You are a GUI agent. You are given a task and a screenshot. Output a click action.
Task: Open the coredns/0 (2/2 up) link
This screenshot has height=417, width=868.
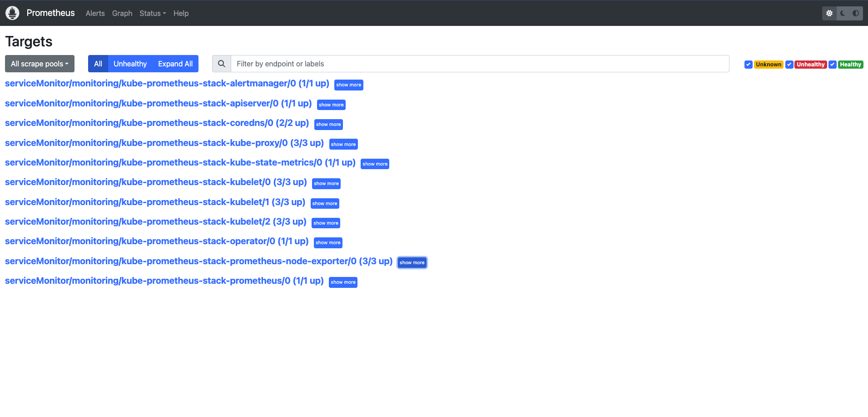[157, 123]
